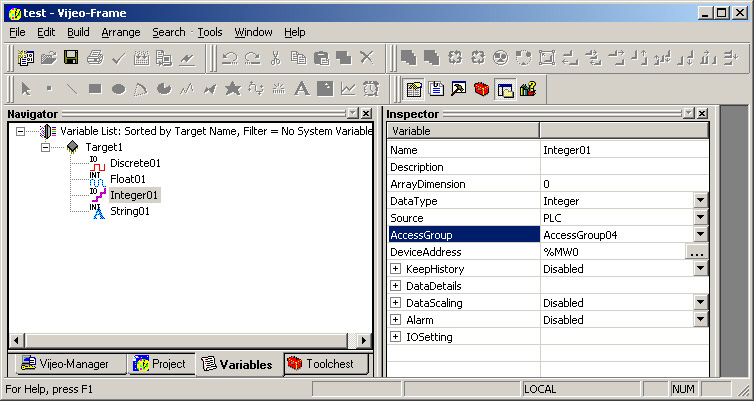Close the Navigator panel

point(366,113)
